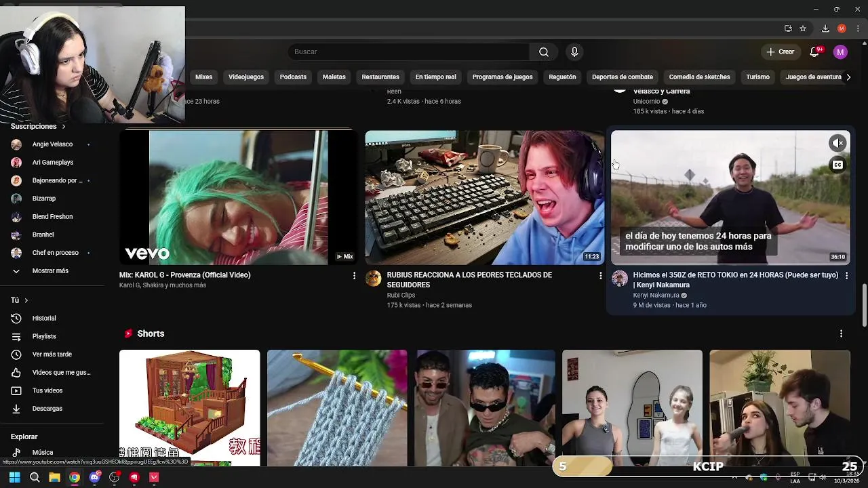The width and height of the screenshot is (868, 488).
Task: Open Chrome downloads icon
Action: tap(825, 28)
